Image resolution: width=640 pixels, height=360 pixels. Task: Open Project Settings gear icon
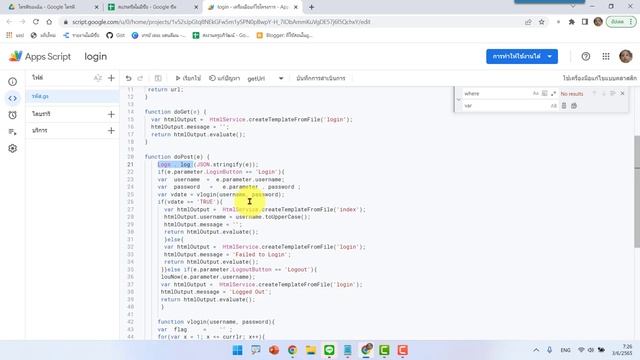[13, 149]
